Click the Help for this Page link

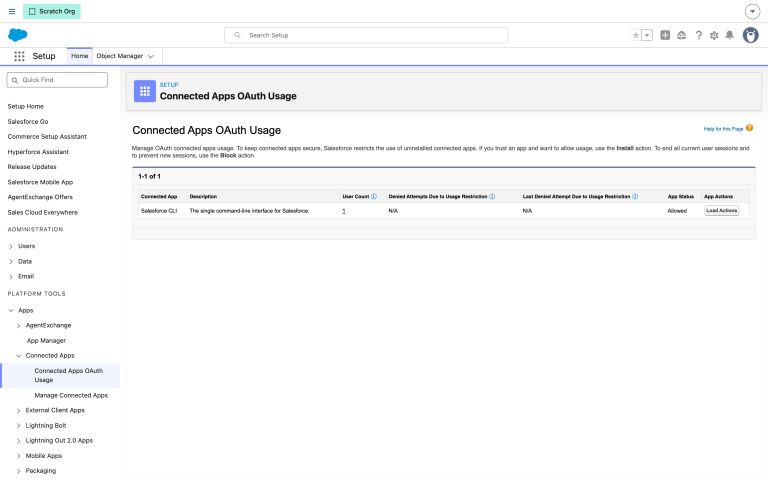[x=723, y=129]
